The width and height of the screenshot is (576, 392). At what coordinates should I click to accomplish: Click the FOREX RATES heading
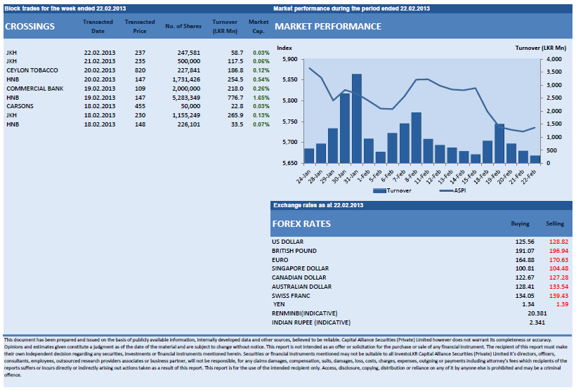click(301, 223)
